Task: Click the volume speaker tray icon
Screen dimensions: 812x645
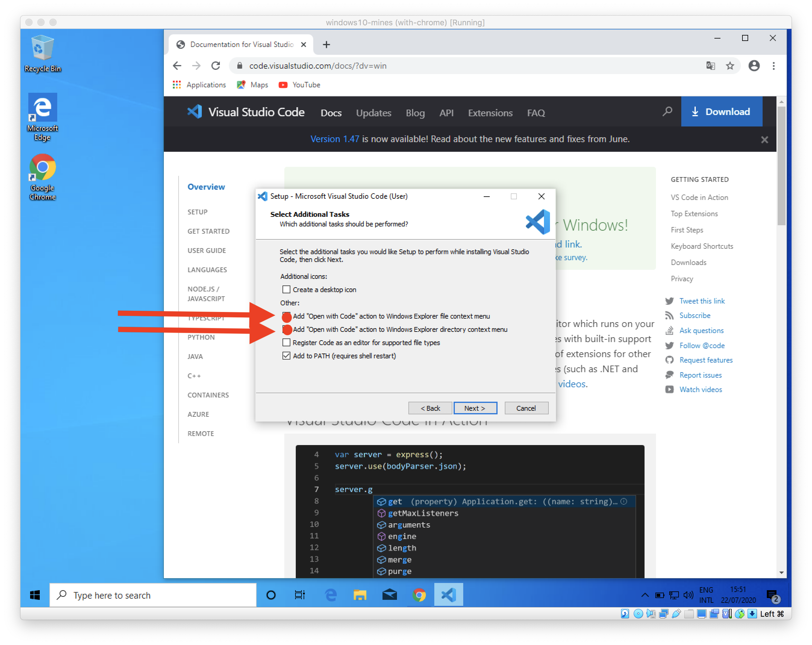Action: tap(688, 595)
